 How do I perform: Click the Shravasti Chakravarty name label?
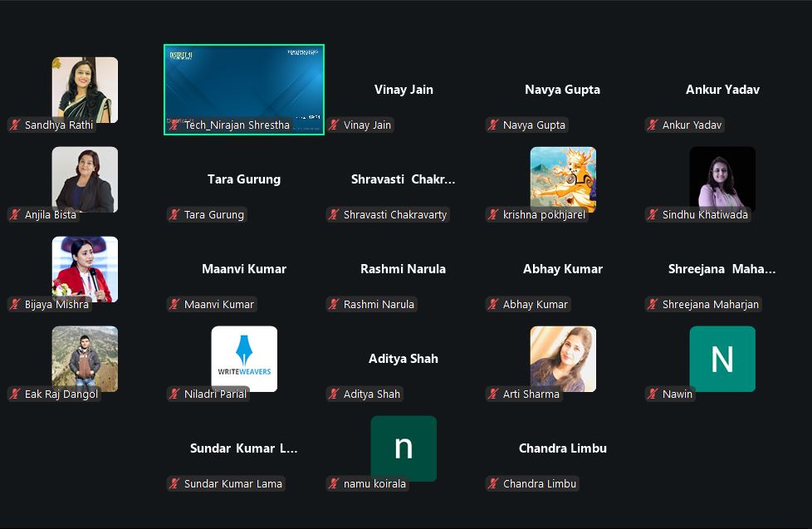coord(394,215)
